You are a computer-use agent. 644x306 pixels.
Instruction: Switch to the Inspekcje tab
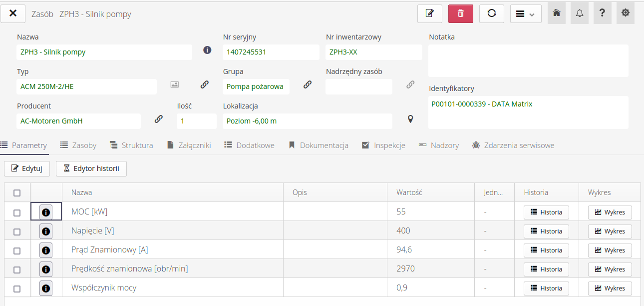pos(383,145)
